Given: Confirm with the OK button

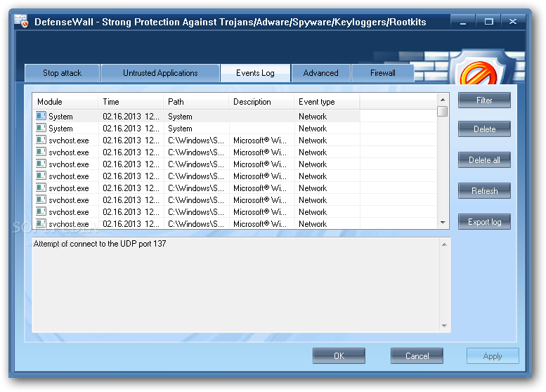Looking at the screenshot, I should (x=339, y=355).
